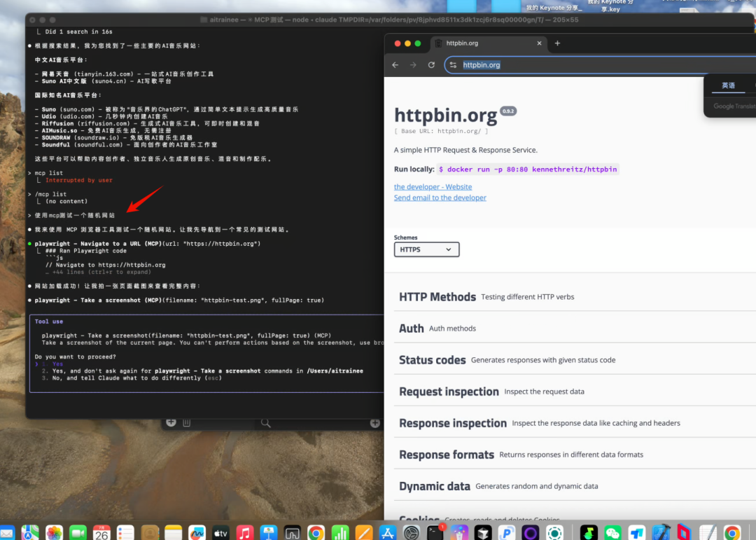Expand the Status codes section
This screenshot has width=756, height=540.
tap(575, 360)
